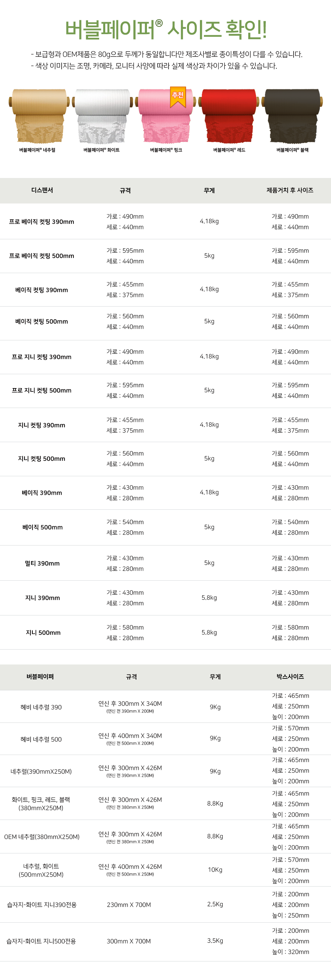331x980 pixels.
Task: Click the 버블페이퍼 화이트 label
Action: 102,150
